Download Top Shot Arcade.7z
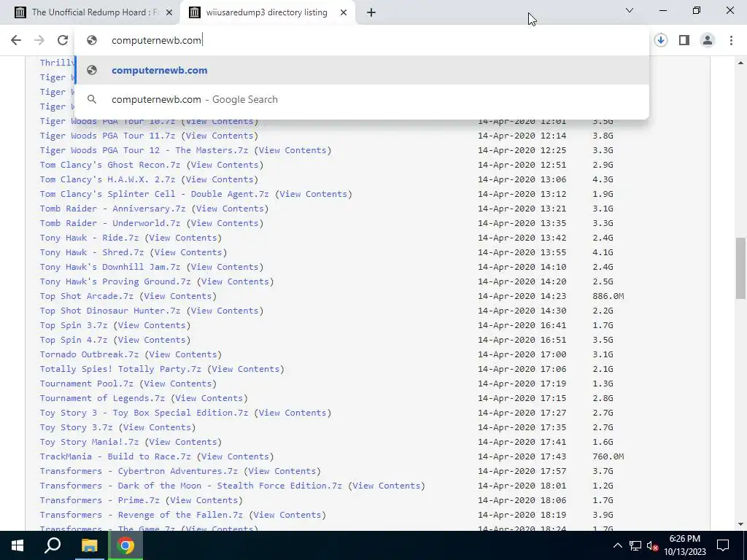Viewport: 747px width, 560px height. click(x=87, y=296)
